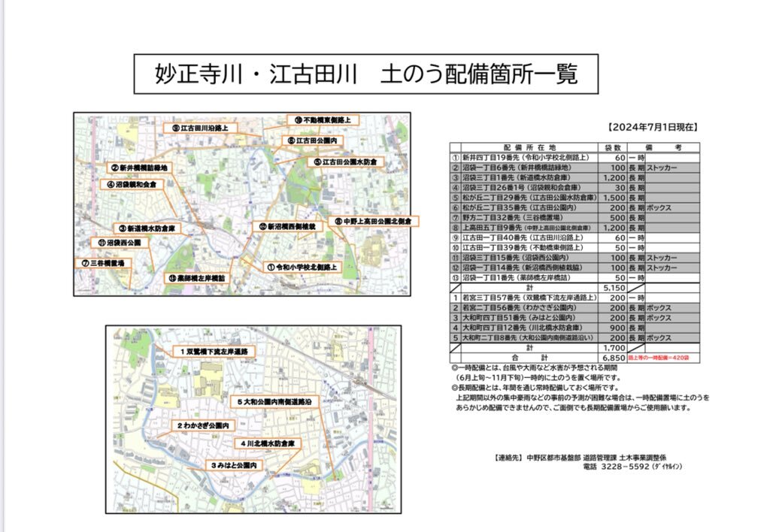This screenshot has height=532, width=770.
Task: Select the table header 配備所在地
Action: click(529, 147)
